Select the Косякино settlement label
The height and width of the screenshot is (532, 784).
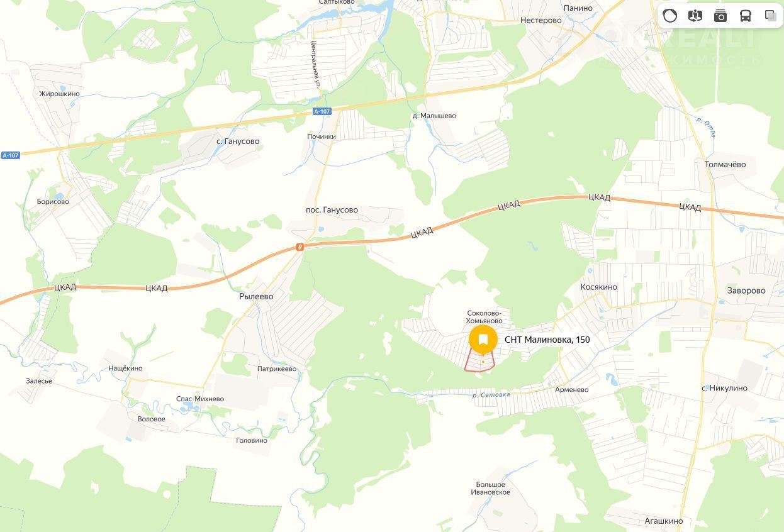pyautogui.click(x=598, y=287)
